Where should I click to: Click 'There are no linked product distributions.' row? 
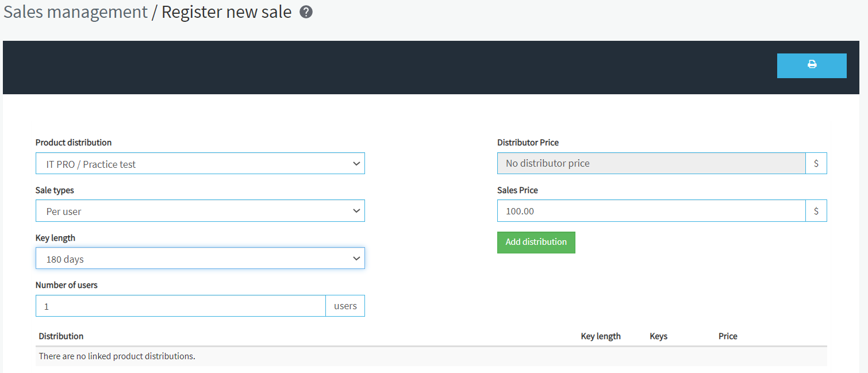tap(431, 356)
